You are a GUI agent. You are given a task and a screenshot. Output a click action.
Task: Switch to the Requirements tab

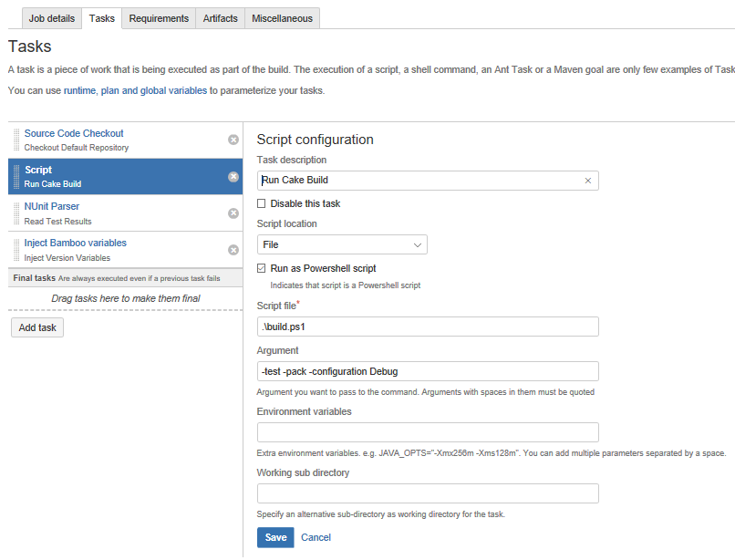(x=159, y=18)
